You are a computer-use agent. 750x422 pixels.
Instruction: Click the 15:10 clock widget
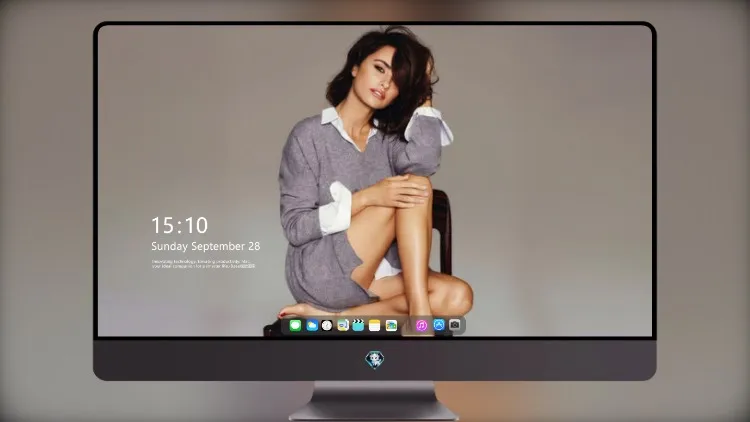click(x=180, y=225)
